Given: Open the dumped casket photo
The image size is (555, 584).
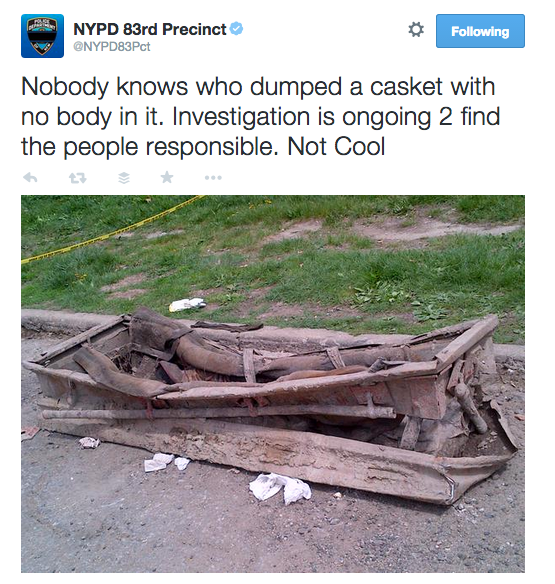Looking at the screenshot, I should tap(273, 384).
